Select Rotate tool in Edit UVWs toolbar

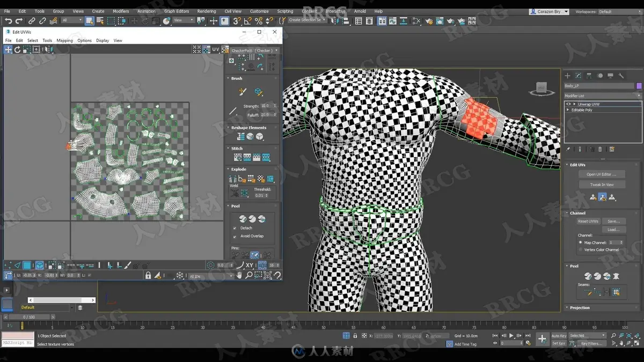click(17, 49)
